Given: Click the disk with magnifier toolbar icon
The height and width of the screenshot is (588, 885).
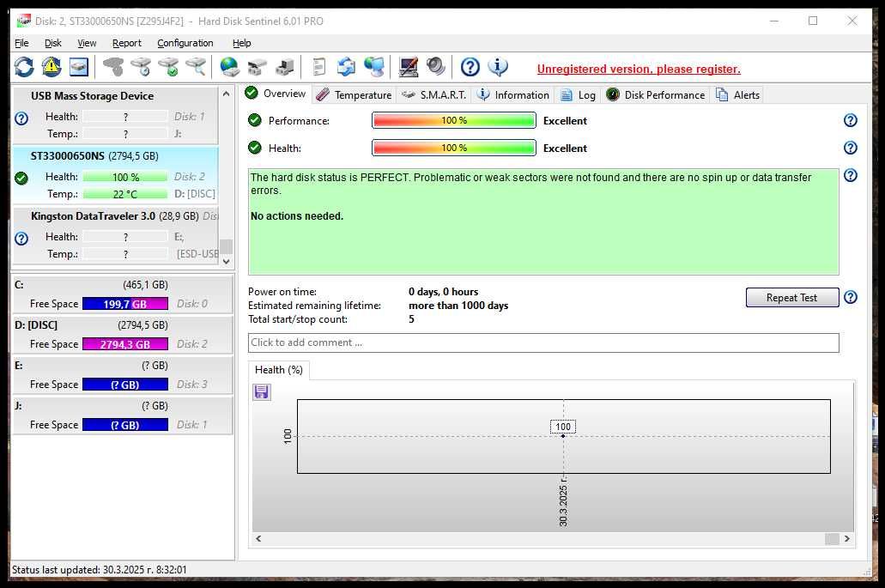Looking at the screenshot, I should click(x=196, y=67).
